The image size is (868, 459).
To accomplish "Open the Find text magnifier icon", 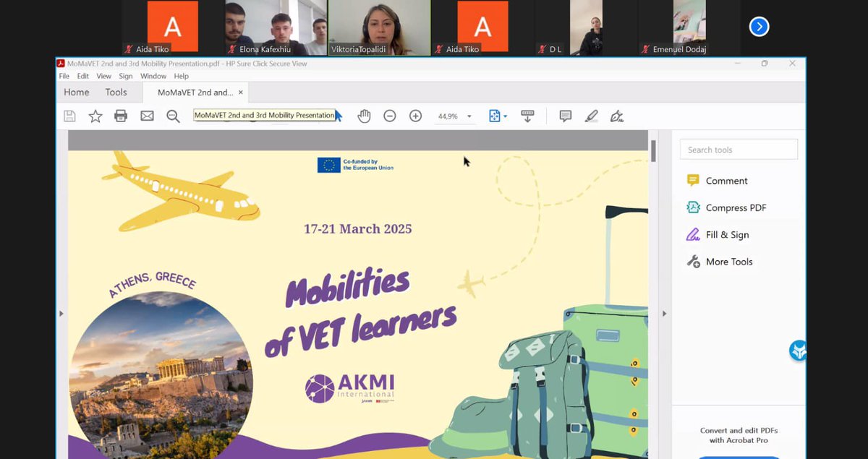I will pyautogui.click(x=173, y=116).
